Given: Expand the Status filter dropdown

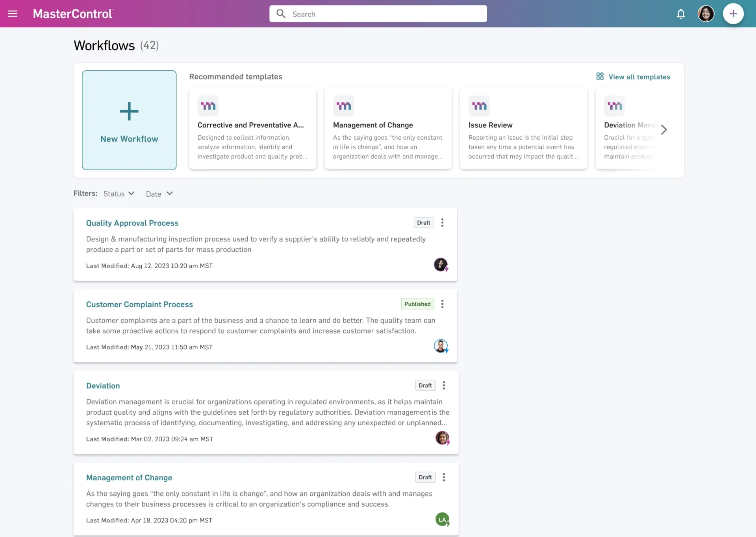Looking at the screenshot, I should click(119, 194).
